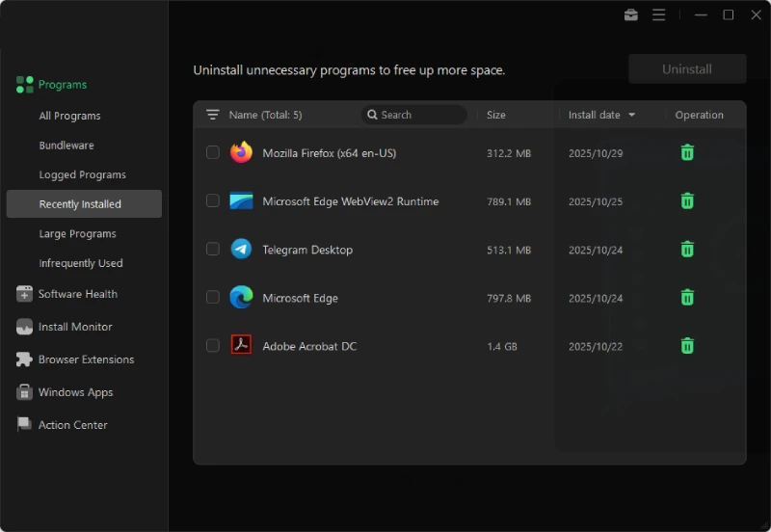Click the trash icon for Telegram Desktop

(x=687, y=250)
